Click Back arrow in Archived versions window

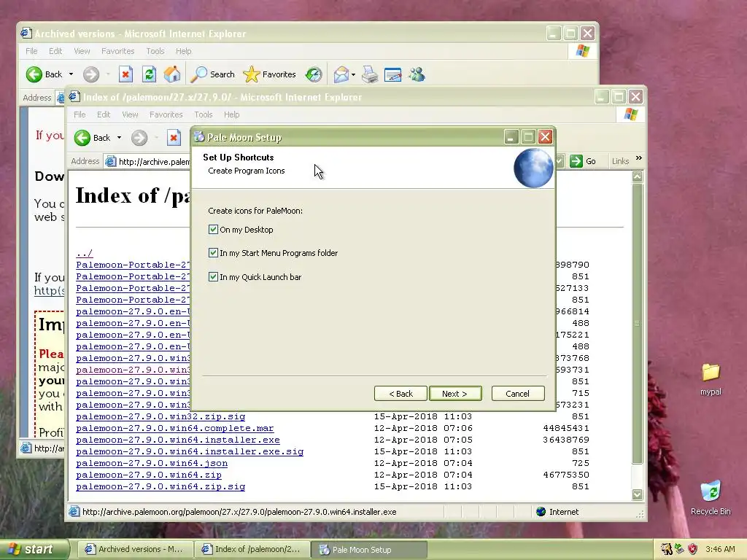34,74
